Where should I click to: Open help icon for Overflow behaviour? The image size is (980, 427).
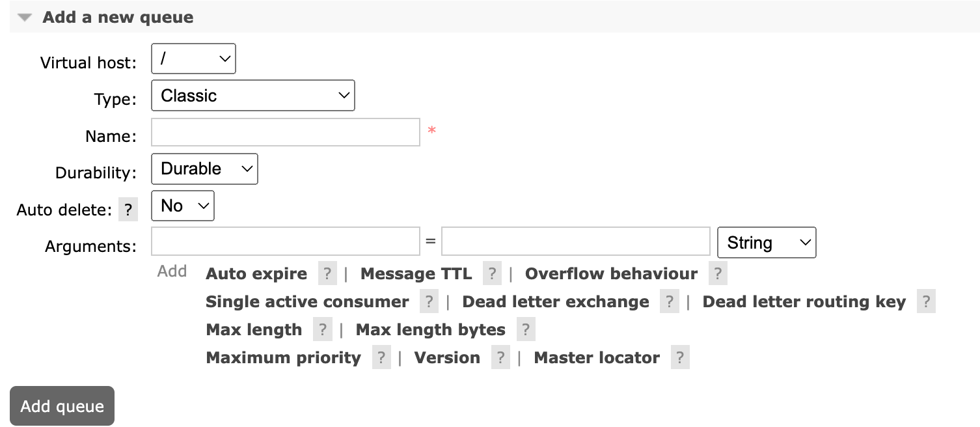(x=718, y=274)
